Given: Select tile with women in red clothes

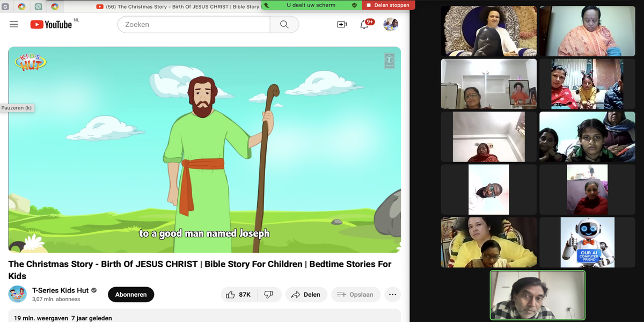Looking at the screenshot, I should pyautogui.click(x=587, y=84).
